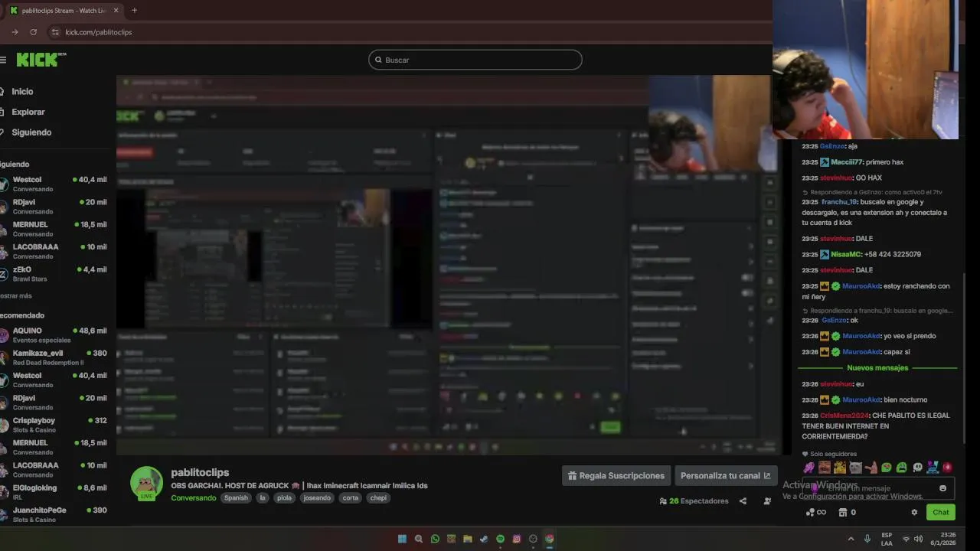Open Explorar in the sidebar
This screenshot has width=980, height=551.
coord(28,112)
